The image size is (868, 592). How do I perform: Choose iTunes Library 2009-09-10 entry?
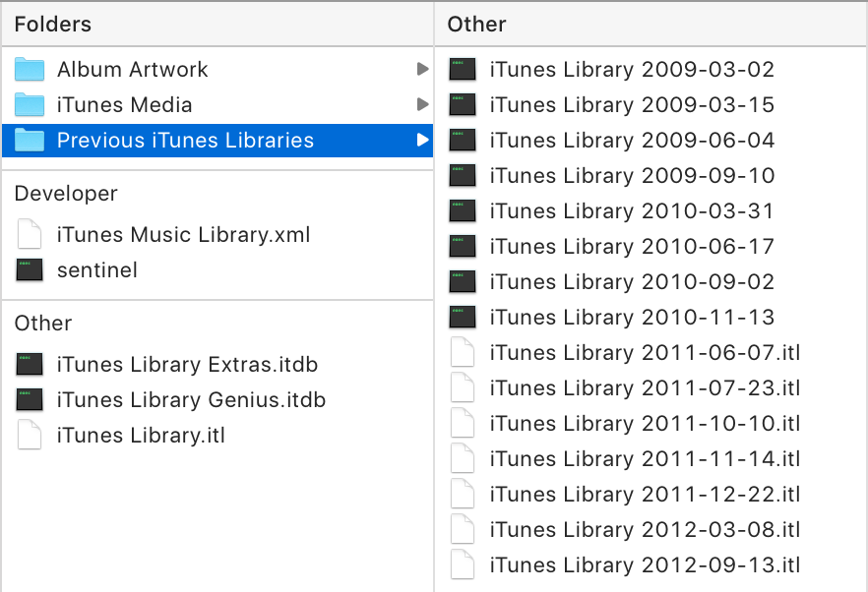click(632, 176)
